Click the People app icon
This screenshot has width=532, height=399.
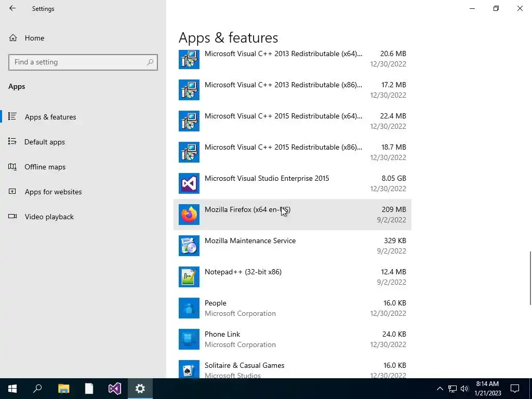189,309
